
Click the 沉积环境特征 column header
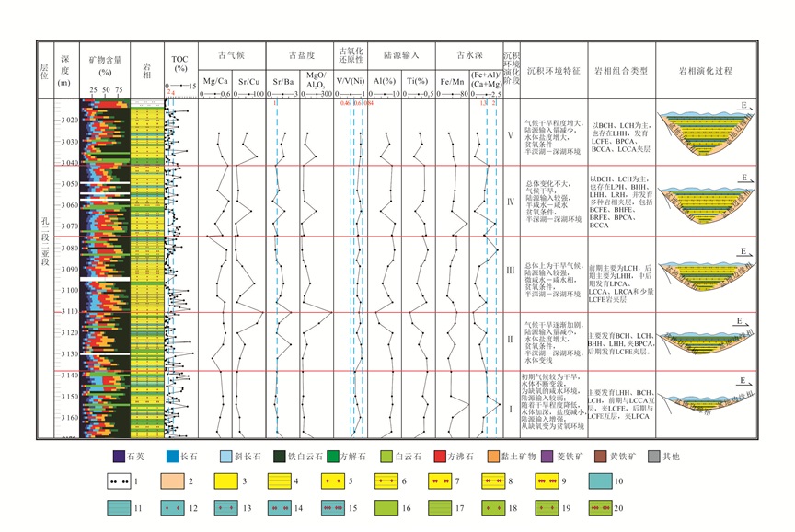(554, 71)
